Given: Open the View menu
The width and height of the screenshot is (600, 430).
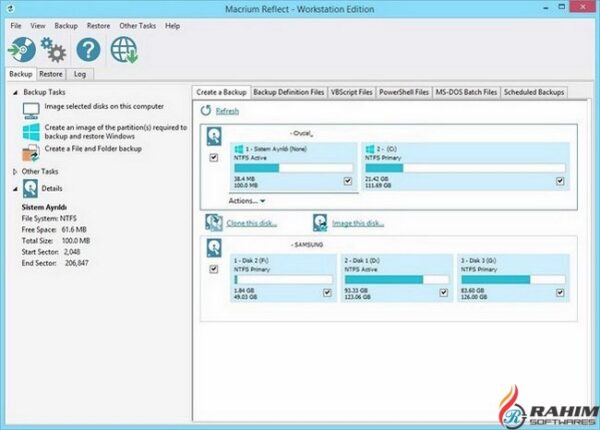Looking at the screenshot, I should pyautogui.click(x=38, y=26).
